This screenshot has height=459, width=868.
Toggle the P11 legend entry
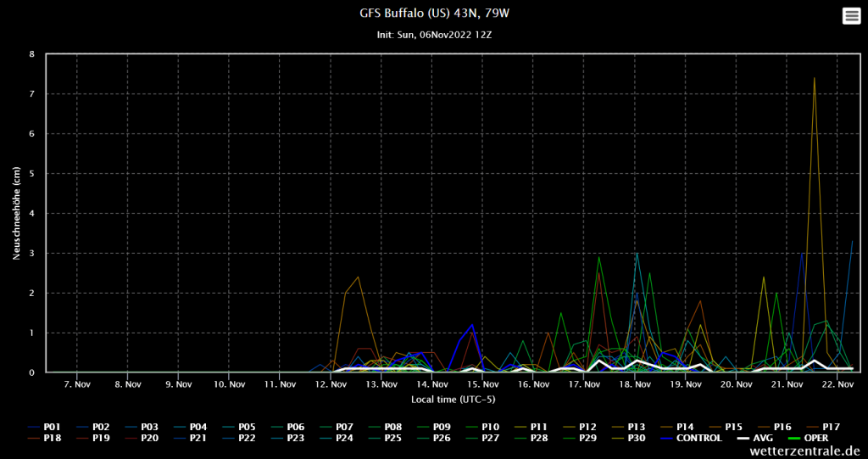coord(539,426)
